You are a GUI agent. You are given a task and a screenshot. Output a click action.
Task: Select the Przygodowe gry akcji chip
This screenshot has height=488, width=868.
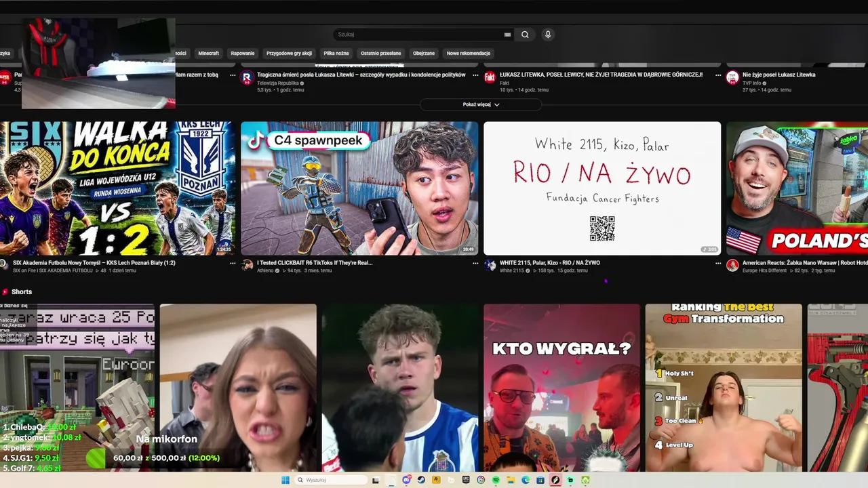[289, 53]
